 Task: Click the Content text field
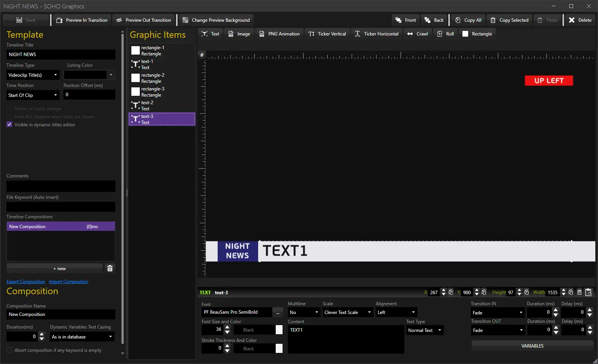346,339
